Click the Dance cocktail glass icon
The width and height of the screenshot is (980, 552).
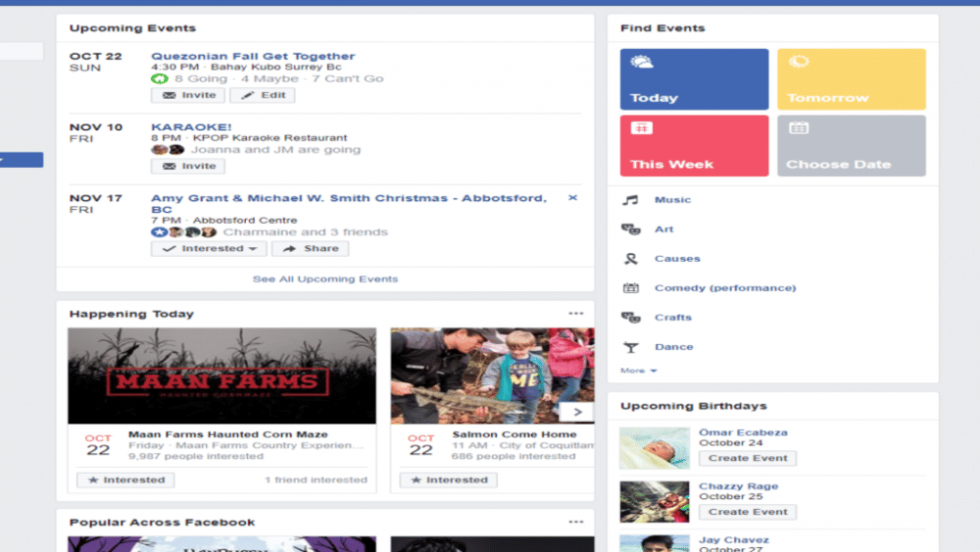point(631,347)
